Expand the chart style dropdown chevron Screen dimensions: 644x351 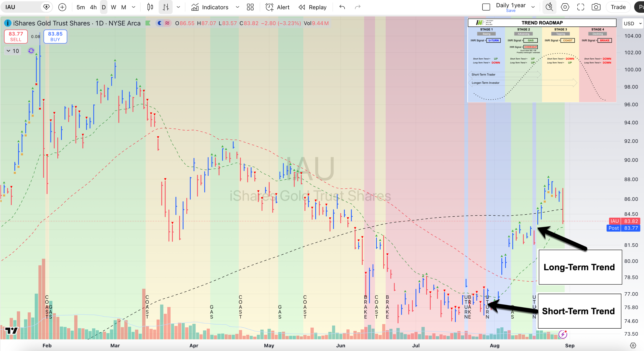178,7
